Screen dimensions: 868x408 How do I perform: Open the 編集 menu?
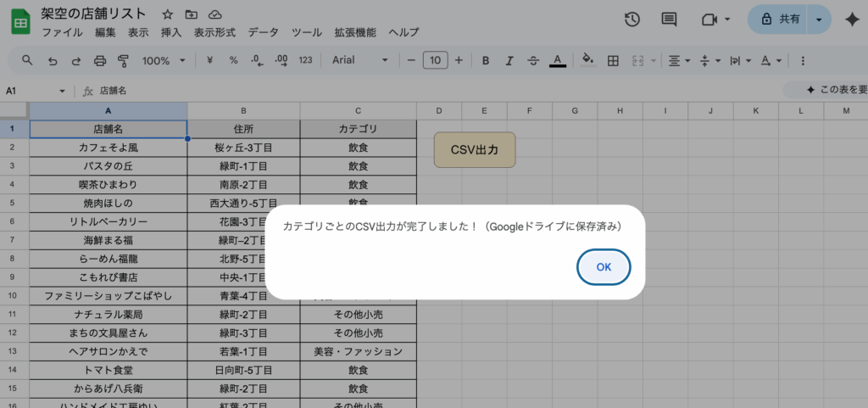(x=105, y=32)
